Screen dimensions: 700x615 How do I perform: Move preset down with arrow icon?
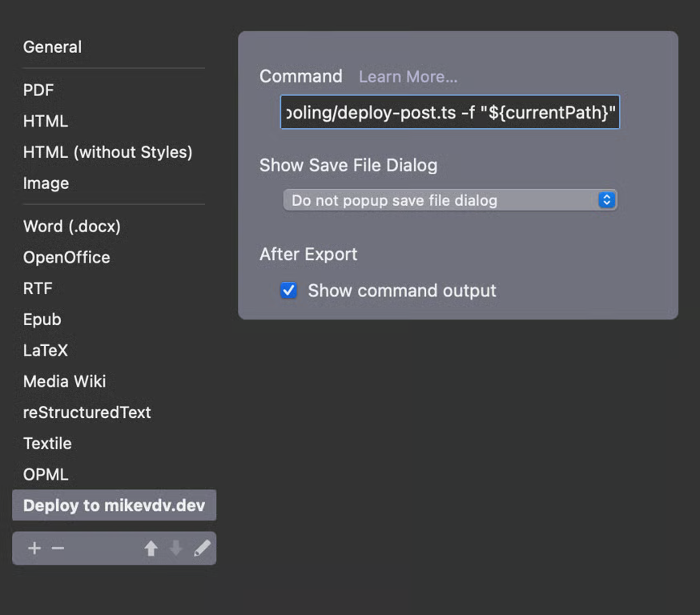[x=176, y=548]
